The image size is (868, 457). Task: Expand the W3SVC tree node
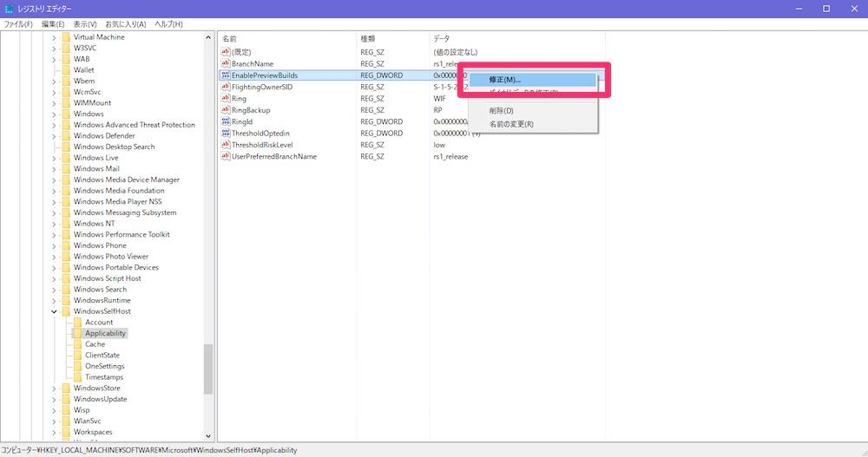(x=54, y=49)
